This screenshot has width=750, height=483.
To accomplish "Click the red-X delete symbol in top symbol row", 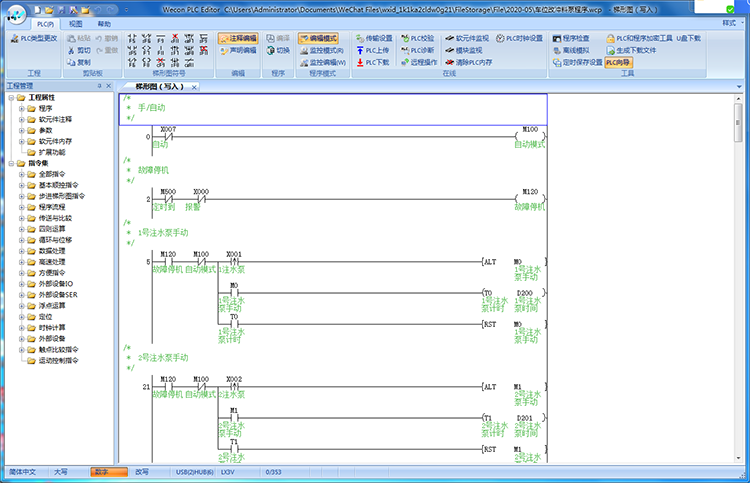I will pyautogui.click(x=175, y=38).
